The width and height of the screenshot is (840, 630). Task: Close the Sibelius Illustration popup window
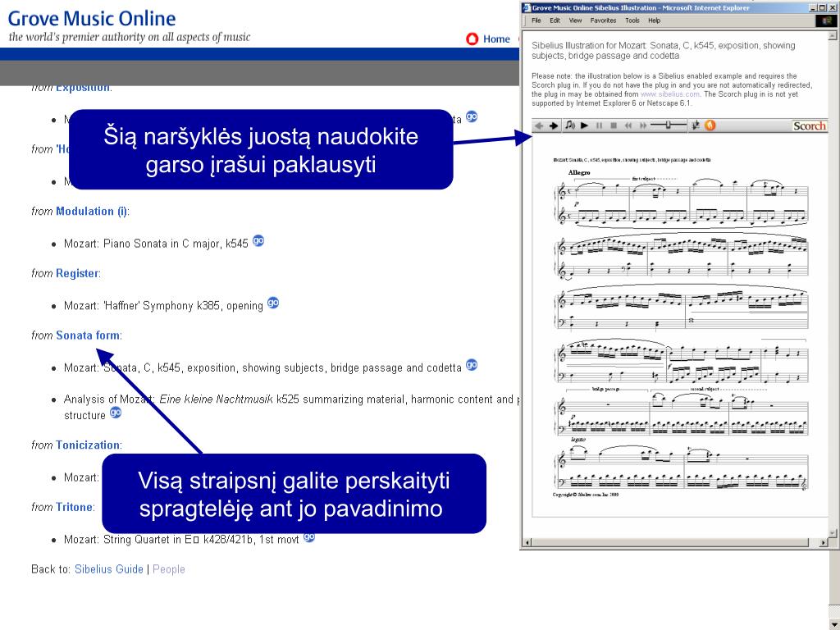tap(832, 8)
